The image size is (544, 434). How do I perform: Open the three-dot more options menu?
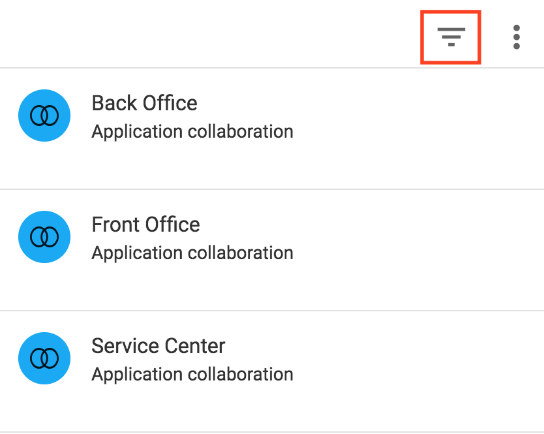(x=516, y=37)
